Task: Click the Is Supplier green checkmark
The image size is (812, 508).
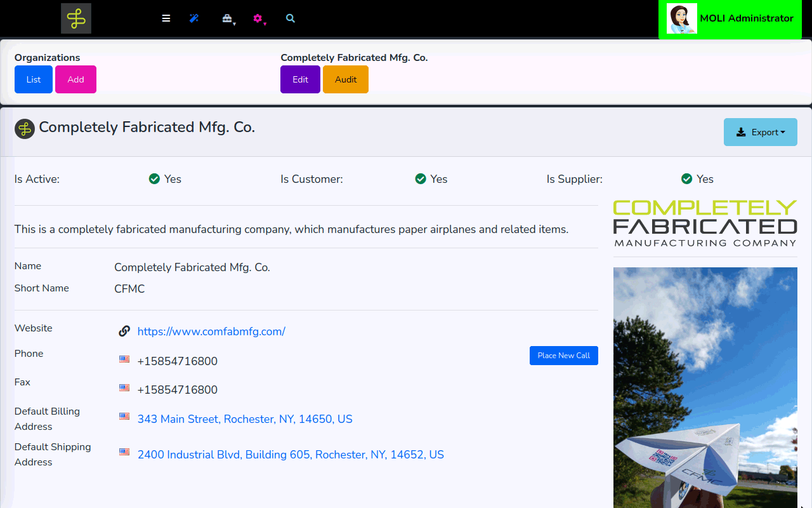Action: [x=686, y=179]
